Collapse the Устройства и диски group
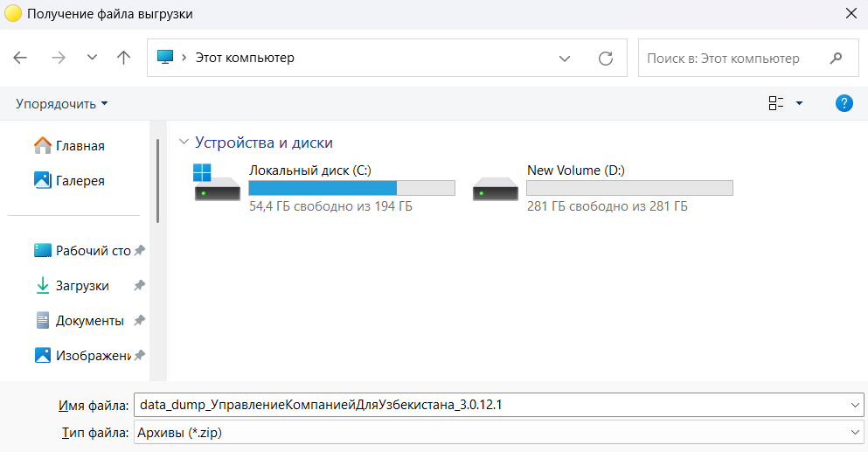The width and height of the screenshot is (868, 452). click(184, 143)
